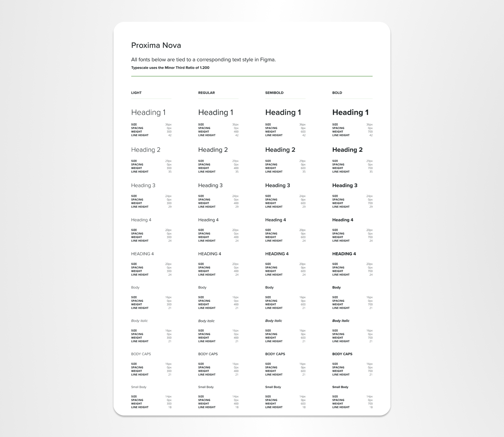The image size is (504, 437).
Task: Select the Light all-caps "HEADING 4" sample
Action: coord(143,254)
